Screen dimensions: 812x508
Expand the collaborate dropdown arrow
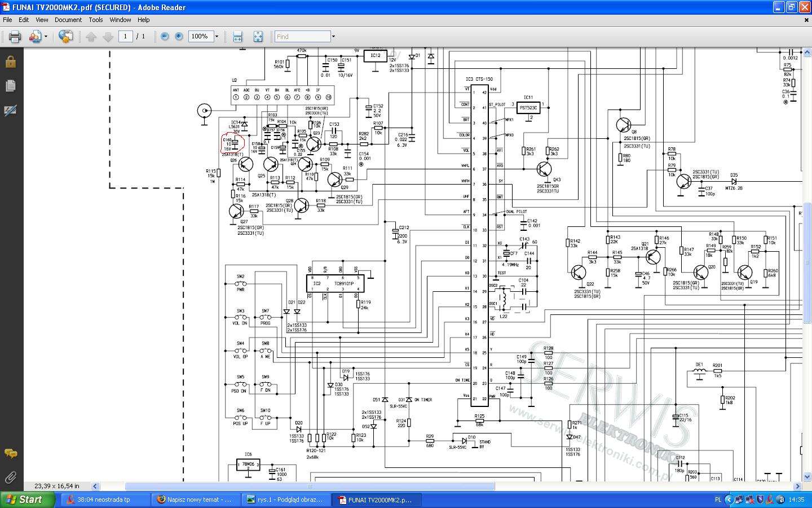46,37
